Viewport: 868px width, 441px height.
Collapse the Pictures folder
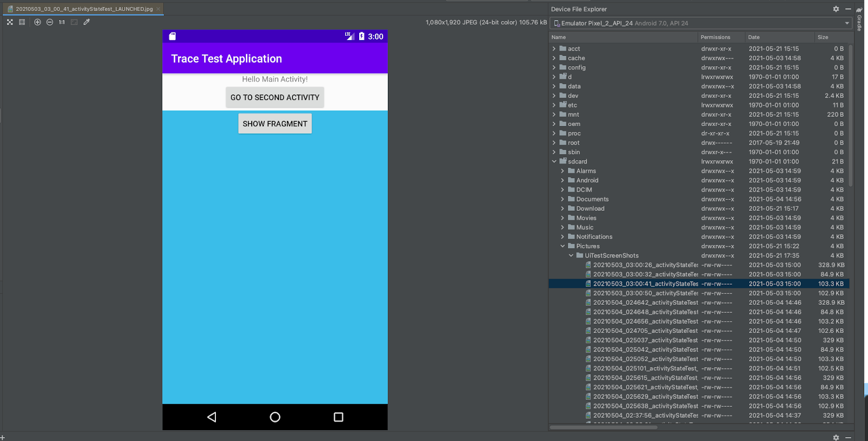coord(563,246)
